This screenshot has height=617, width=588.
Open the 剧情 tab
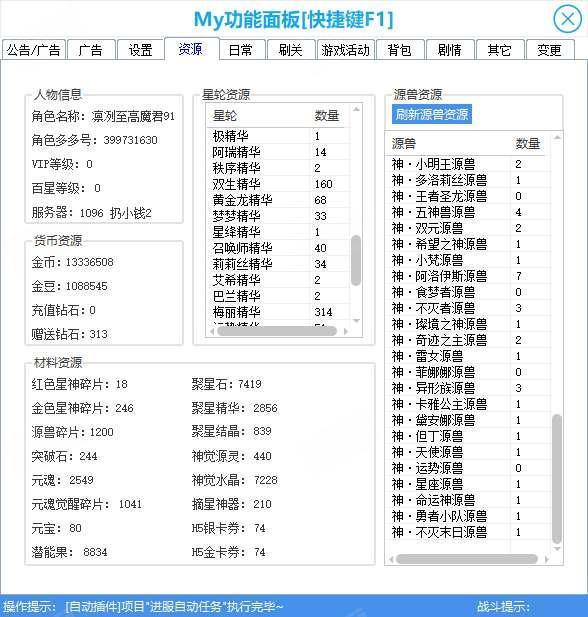tap(449, 50)
